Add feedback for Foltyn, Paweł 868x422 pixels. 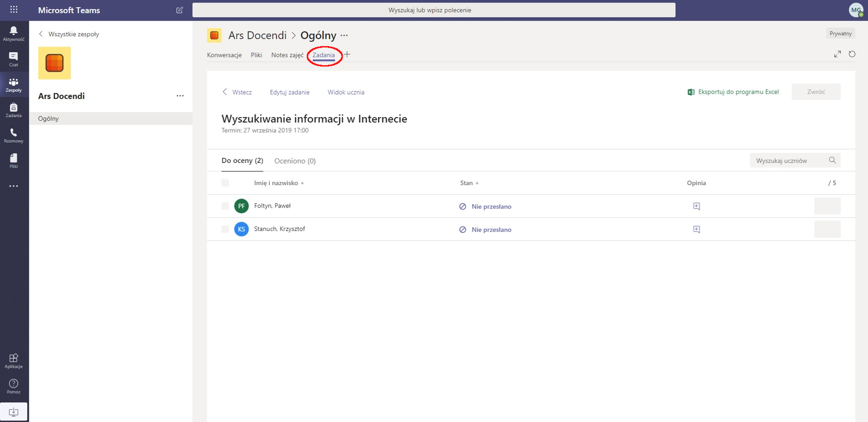pos(696,206)
